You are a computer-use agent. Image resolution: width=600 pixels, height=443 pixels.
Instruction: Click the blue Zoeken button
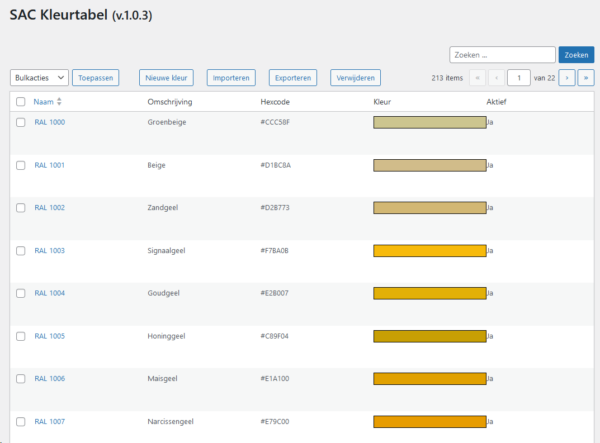pos(575,55)
